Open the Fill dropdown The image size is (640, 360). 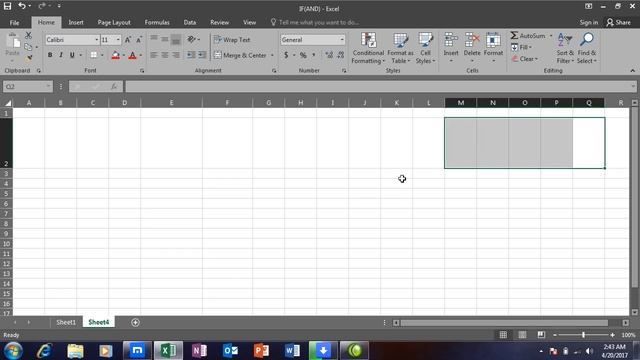coord(521,47)
